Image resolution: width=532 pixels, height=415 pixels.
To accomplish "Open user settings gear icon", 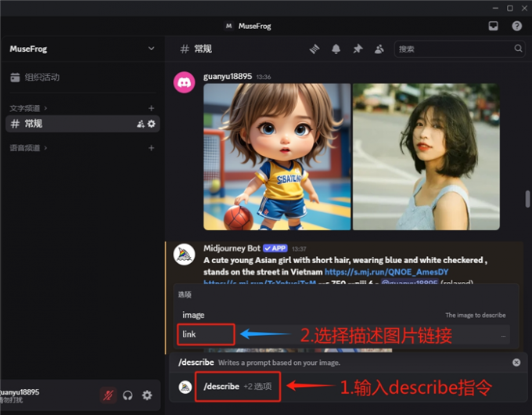I will (147, 395).
